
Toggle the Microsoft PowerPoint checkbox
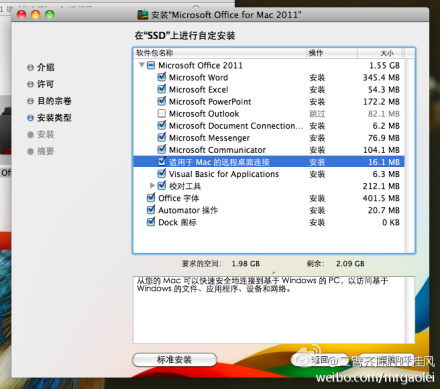[x=162, y=101]
